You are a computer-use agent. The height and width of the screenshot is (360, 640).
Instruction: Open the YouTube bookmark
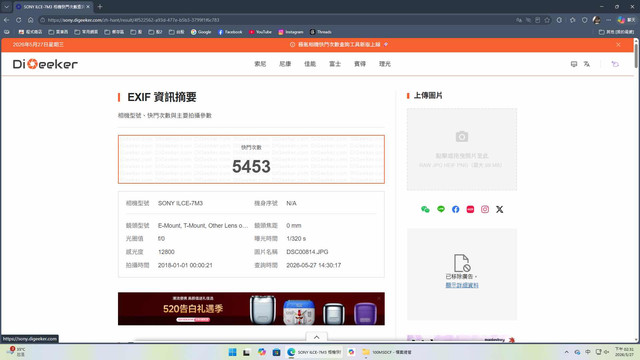coord(260,32)
